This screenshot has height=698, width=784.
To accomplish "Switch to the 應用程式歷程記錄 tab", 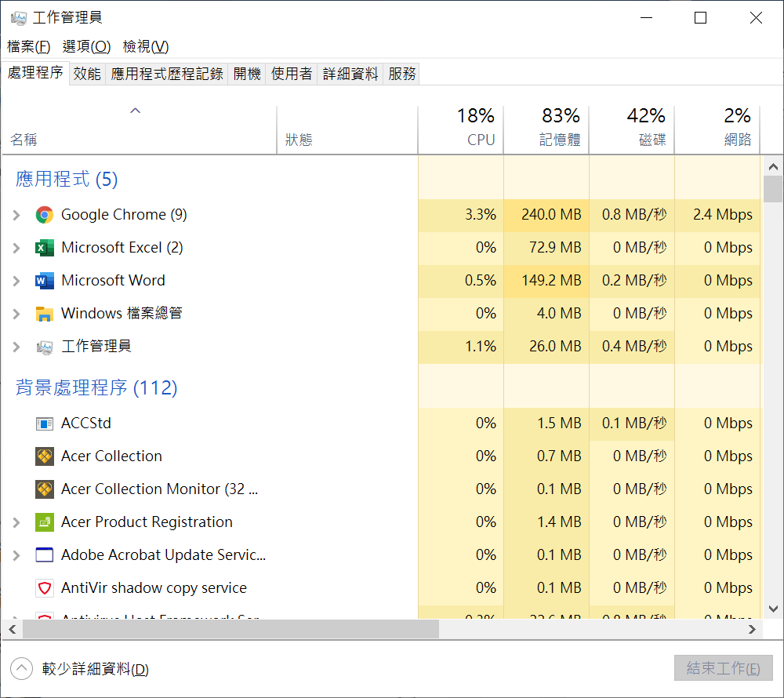I will click(x=166, y=74).
